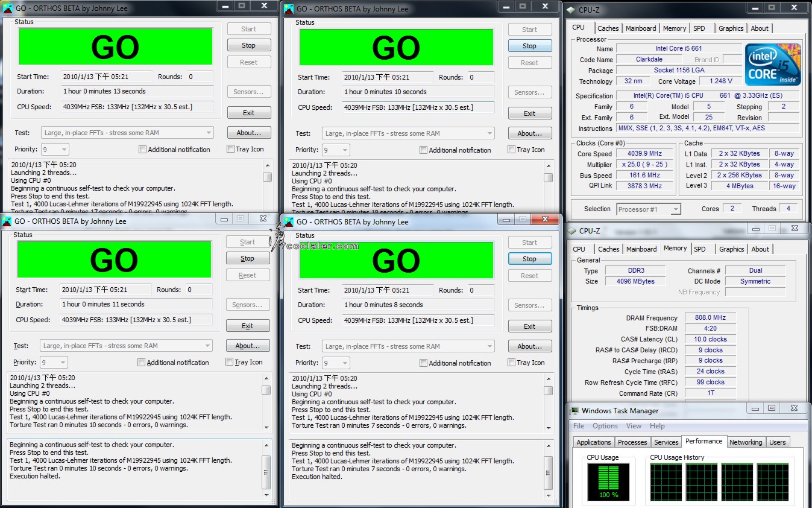
Task: Click the Intel Core i5 logo
Action: [x=773, y=64]
